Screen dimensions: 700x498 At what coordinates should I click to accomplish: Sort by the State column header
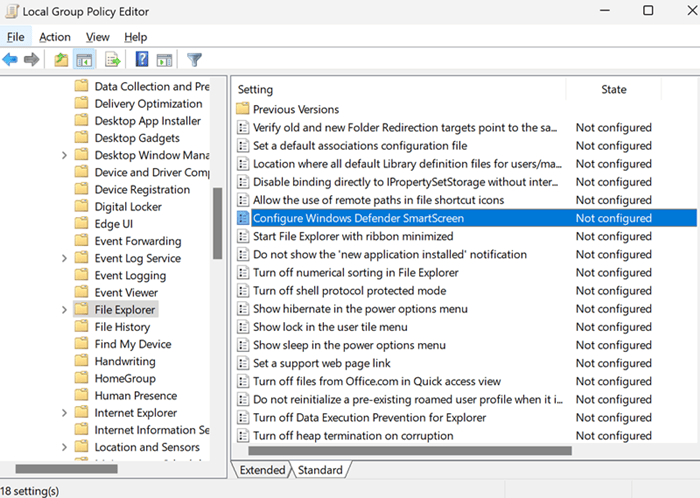coord(613,89)
